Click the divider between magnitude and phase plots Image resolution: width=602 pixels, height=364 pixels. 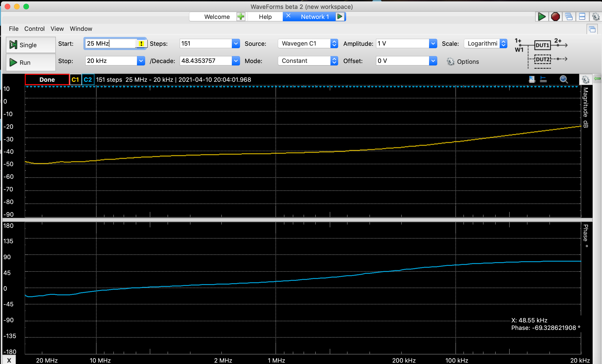(297, 220)
